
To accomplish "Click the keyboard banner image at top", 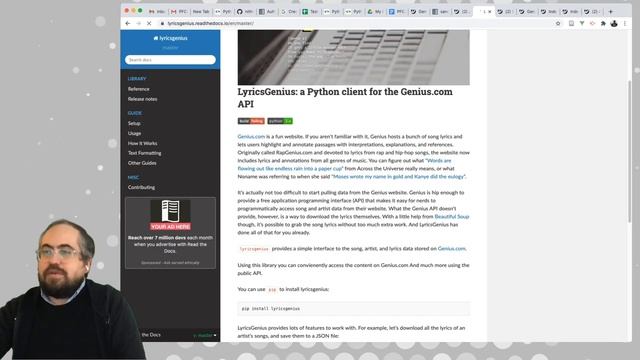I will click(x=353, y=57).
